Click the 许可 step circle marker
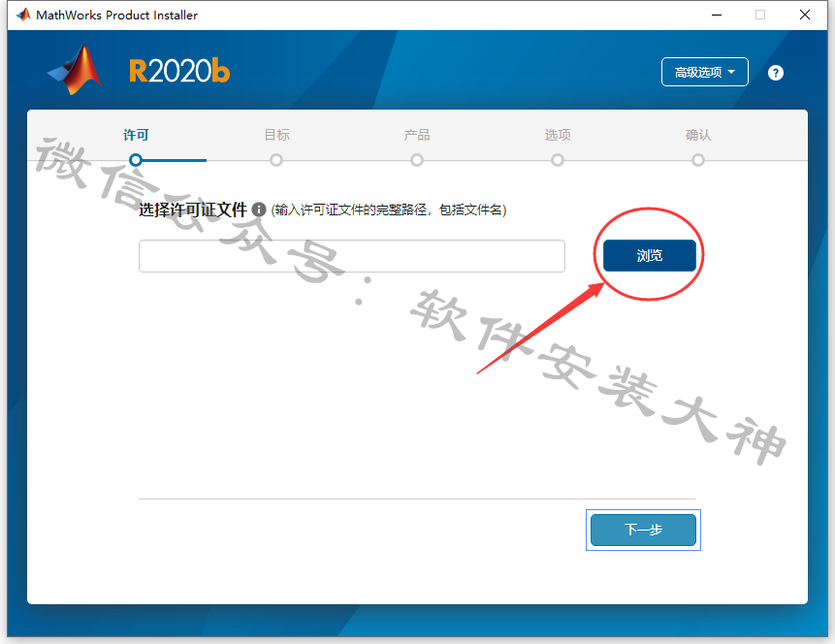The height and width of the screenshot is (644, 835). (x=136, y=160)
